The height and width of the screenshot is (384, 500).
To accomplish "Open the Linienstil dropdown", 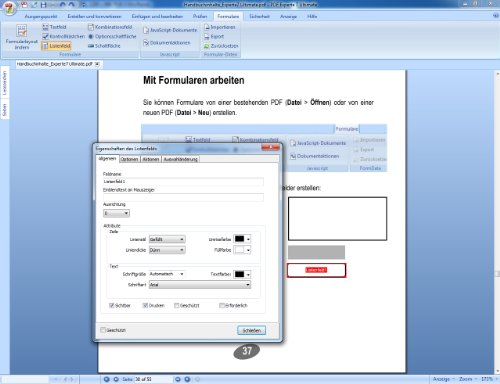I will click(x=167, y=239).
